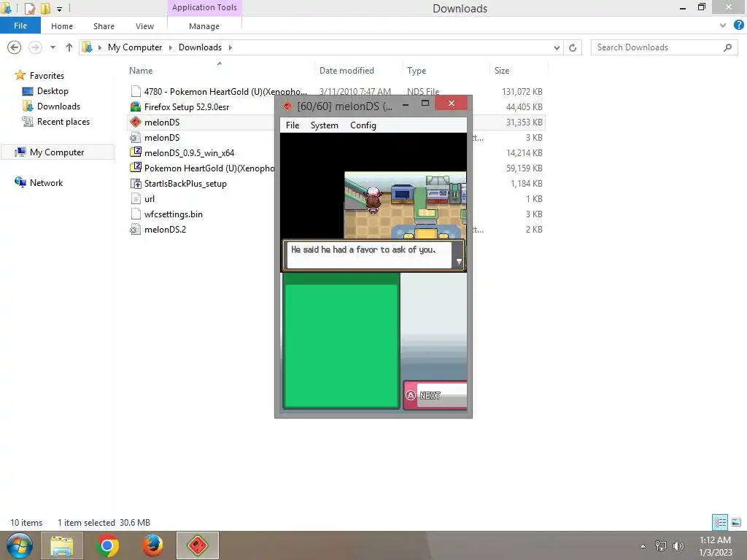Viewport: 747px width, 560px height.
Task: Select Network in navigation pane
Action: [46, 183]
